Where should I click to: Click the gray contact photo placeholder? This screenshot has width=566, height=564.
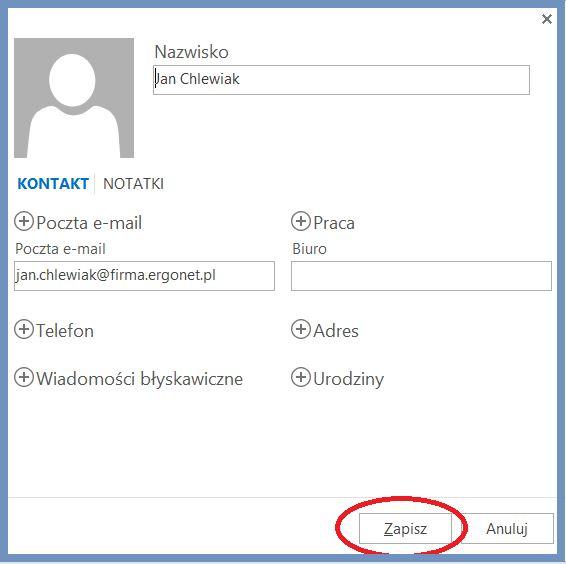74,98
